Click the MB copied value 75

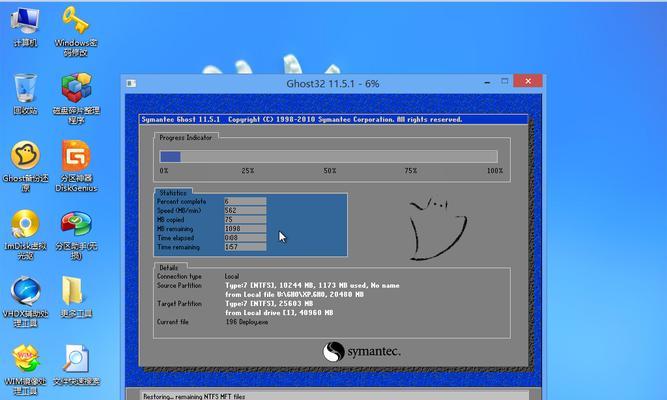click(x=245, y=220)
